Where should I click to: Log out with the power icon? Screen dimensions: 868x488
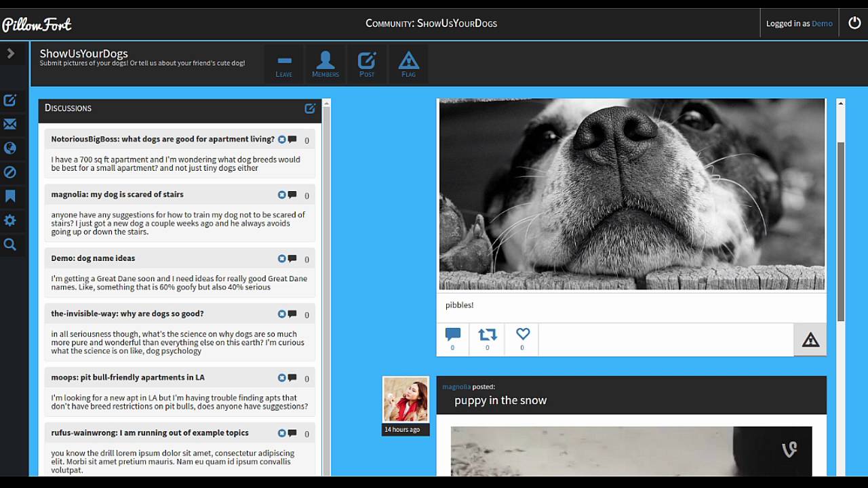(x=854, y=23)
